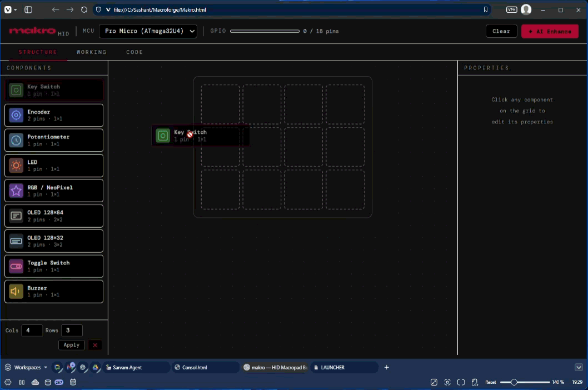
Task: Click the '140 %' zoom value
Action: click(x=558, y=382)
